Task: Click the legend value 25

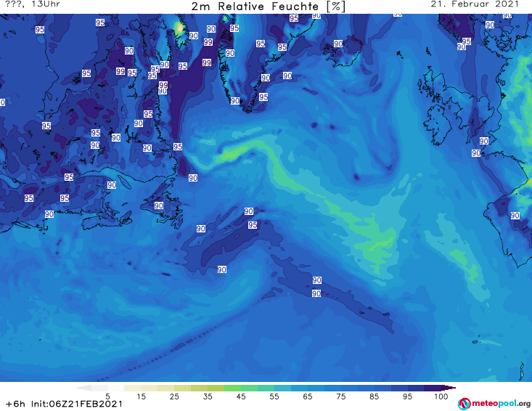Action: coord(174,396)
